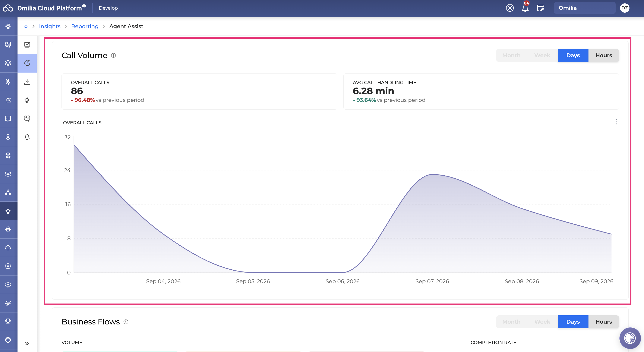Select Week in the Business Flows range

coord(542,321)
